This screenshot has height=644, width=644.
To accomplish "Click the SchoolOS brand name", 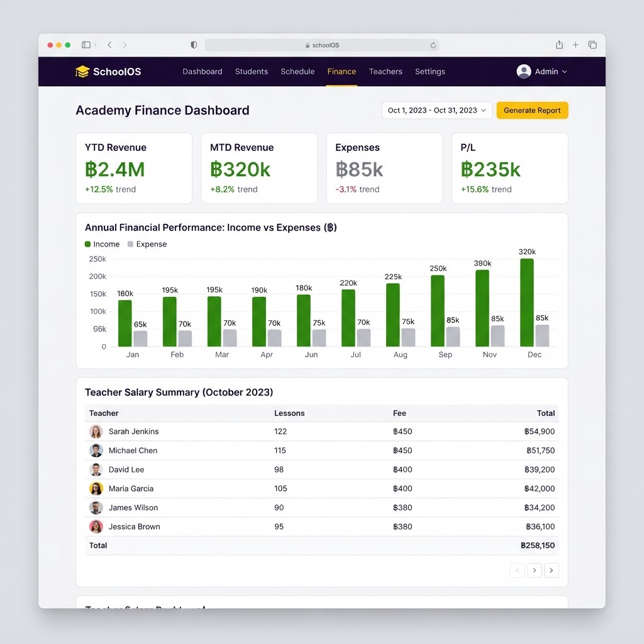I will (x=117, y=72).
